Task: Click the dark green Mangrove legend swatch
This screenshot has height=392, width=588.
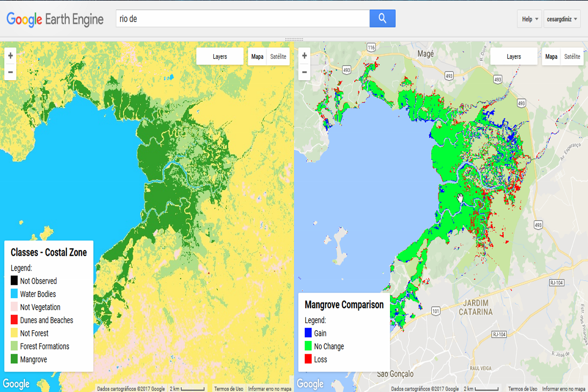Action: 15,359
